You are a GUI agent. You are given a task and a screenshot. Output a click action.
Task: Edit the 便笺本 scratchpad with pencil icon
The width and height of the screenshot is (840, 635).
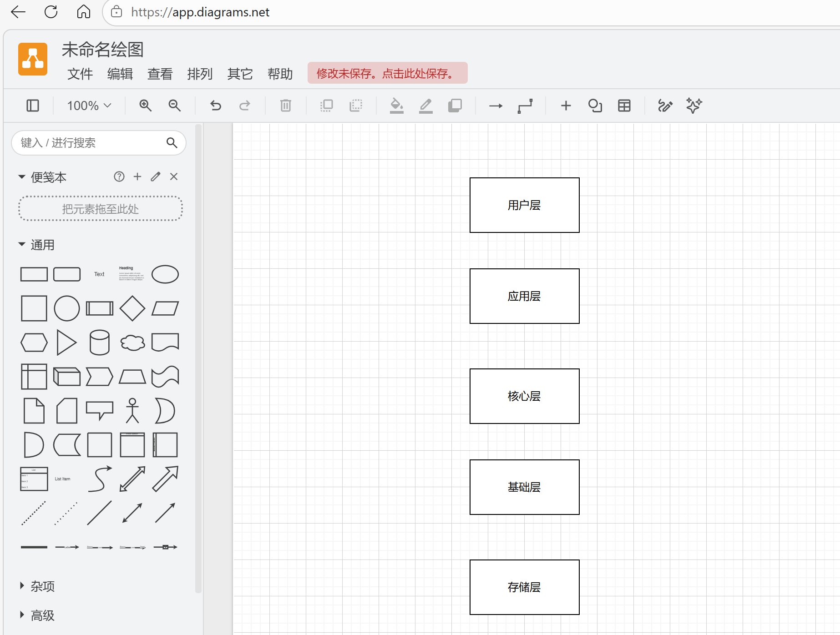[155, 176]
